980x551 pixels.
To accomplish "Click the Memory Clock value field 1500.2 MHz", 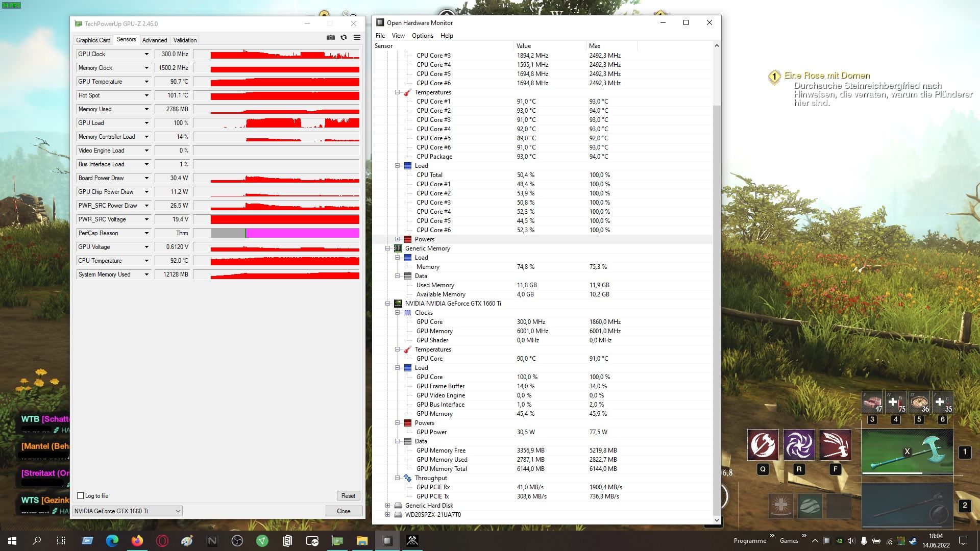I will (173, 68).
